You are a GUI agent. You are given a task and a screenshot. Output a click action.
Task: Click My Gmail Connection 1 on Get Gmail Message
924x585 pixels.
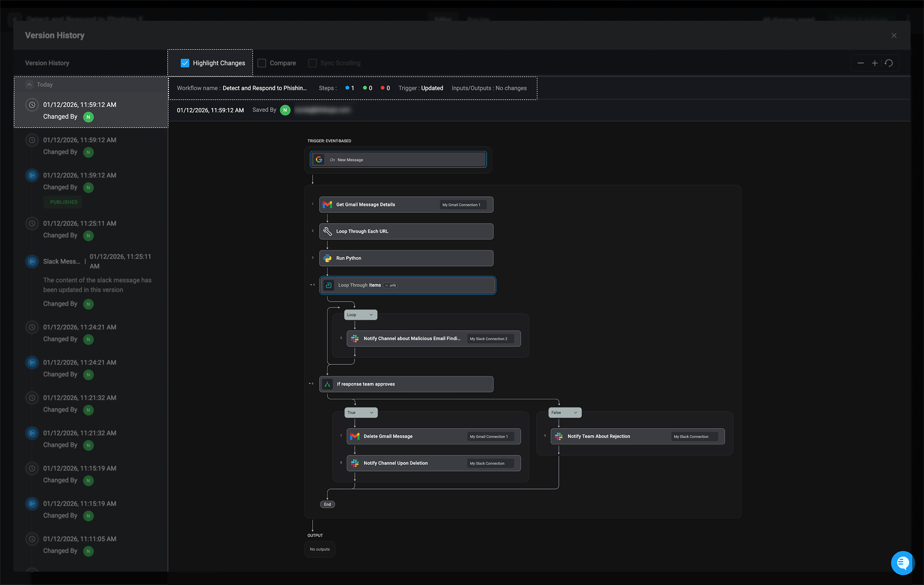462,205
